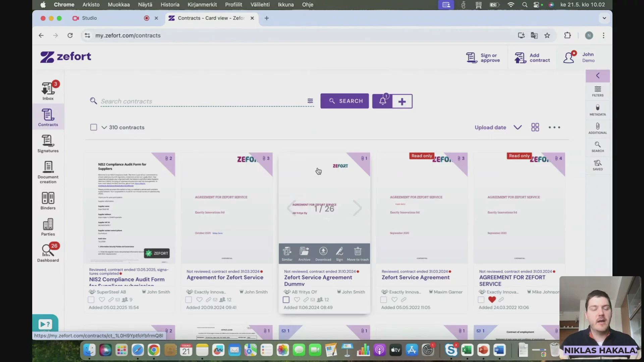Select Zefort Service Agreement Dummy checkbox
Image resolution: width=644 pixels, height=362 pixels.
click(x=286, y=300)
